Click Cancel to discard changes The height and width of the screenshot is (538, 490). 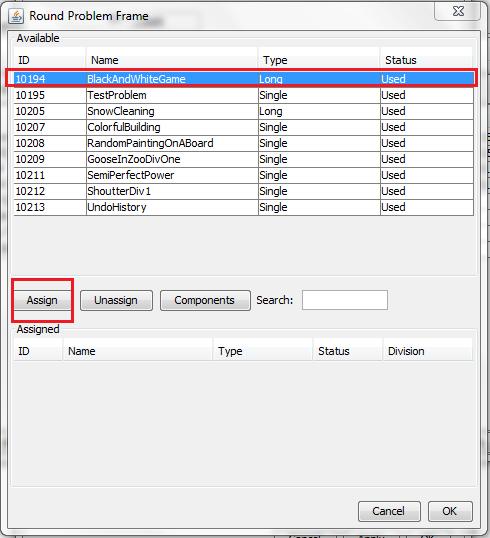(389, 511)
